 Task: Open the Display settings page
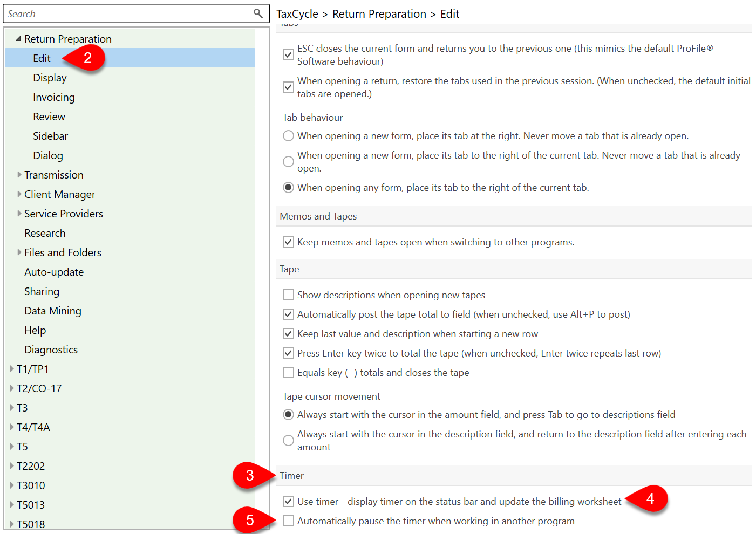[50, 78]
